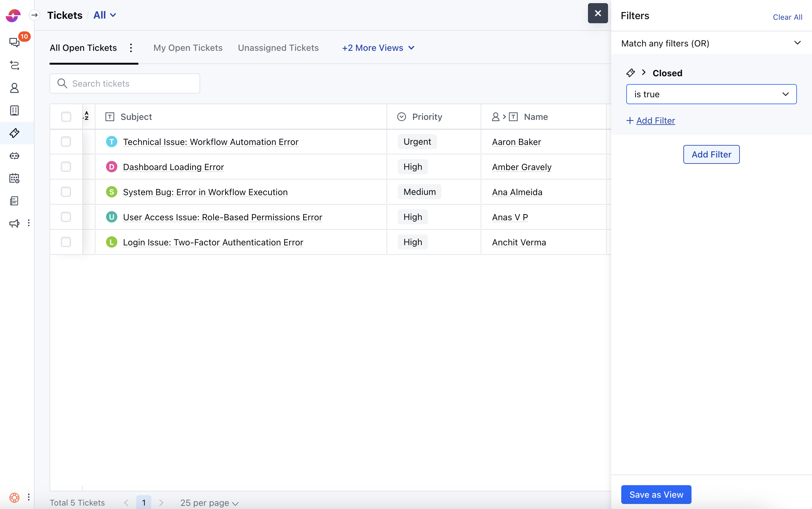Switch to the My Open Tickets tab

[x=188, y=48]
